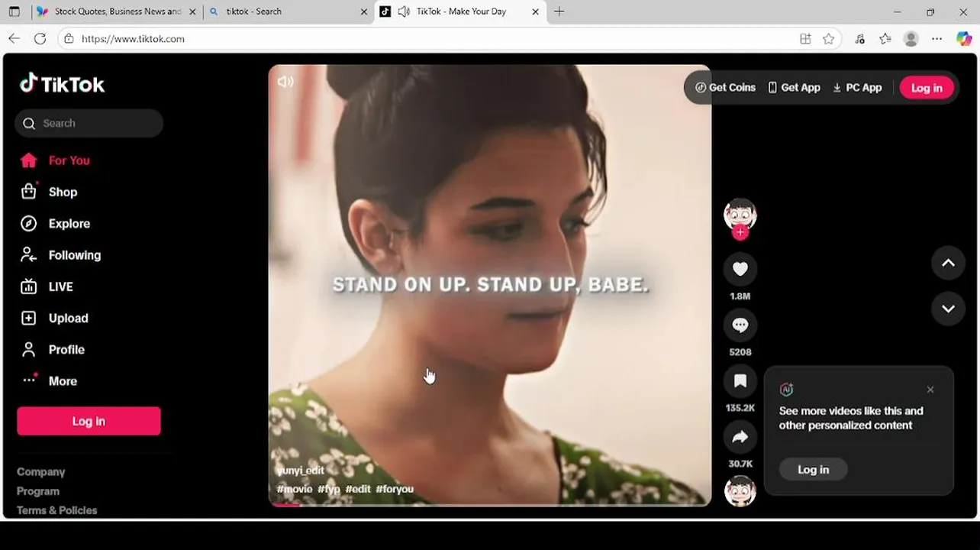
Task: Open Terms & Policies link
Action: click(57, 510)
